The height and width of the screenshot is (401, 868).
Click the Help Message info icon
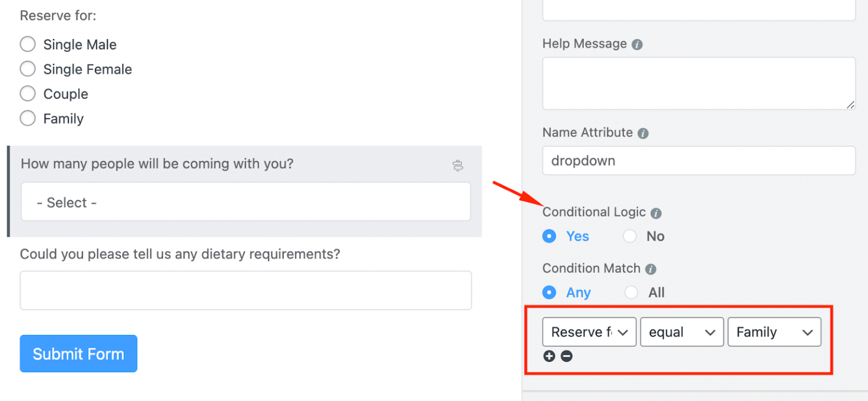[637, 44]
